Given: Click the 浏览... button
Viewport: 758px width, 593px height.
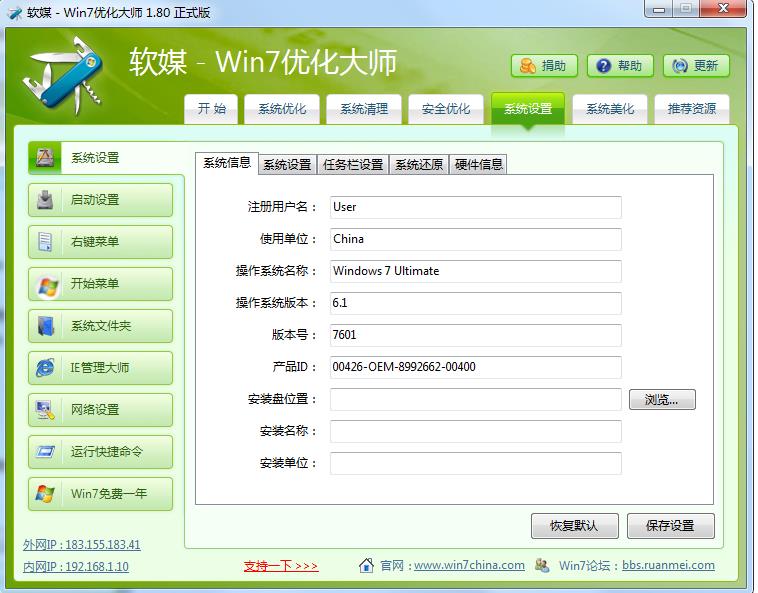Looking at the screenshot, I should coord(662,400).
